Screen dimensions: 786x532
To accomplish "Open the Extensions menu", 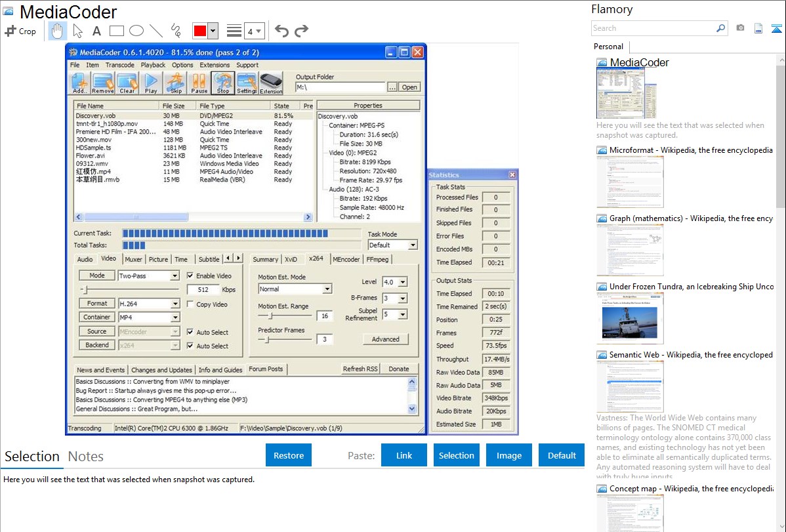I will (x=215, y=65).
